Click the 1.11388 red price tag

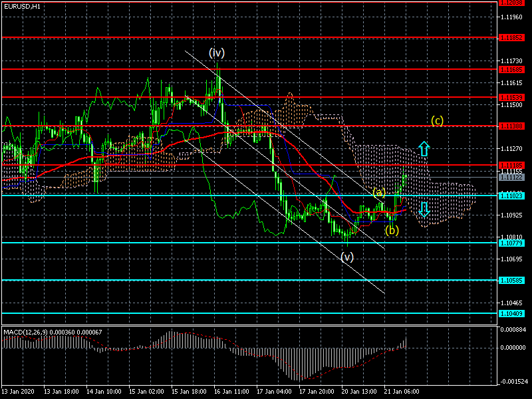(511, 126)
